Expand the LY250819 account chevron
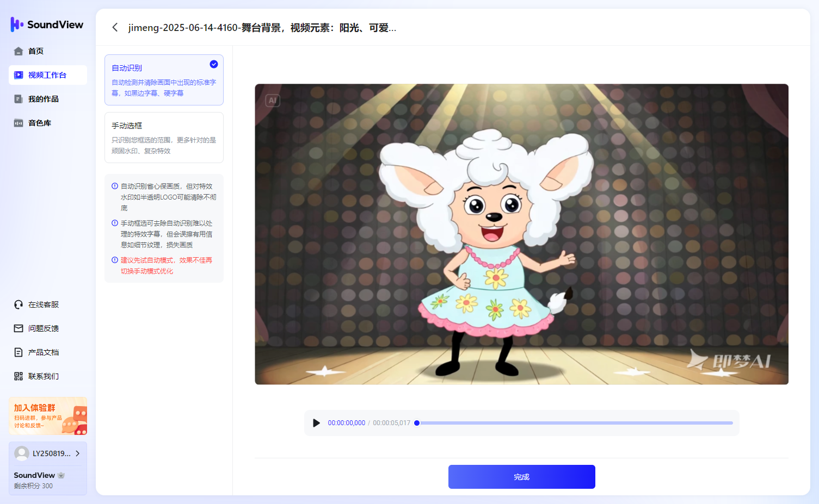 pyautogui.click(x=78, y=453)
